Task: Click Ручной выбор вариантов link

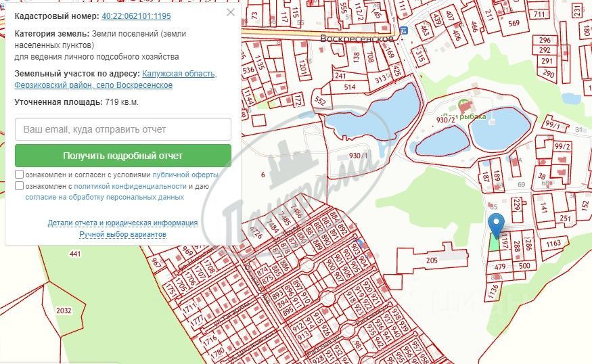Action: [122, 235]
